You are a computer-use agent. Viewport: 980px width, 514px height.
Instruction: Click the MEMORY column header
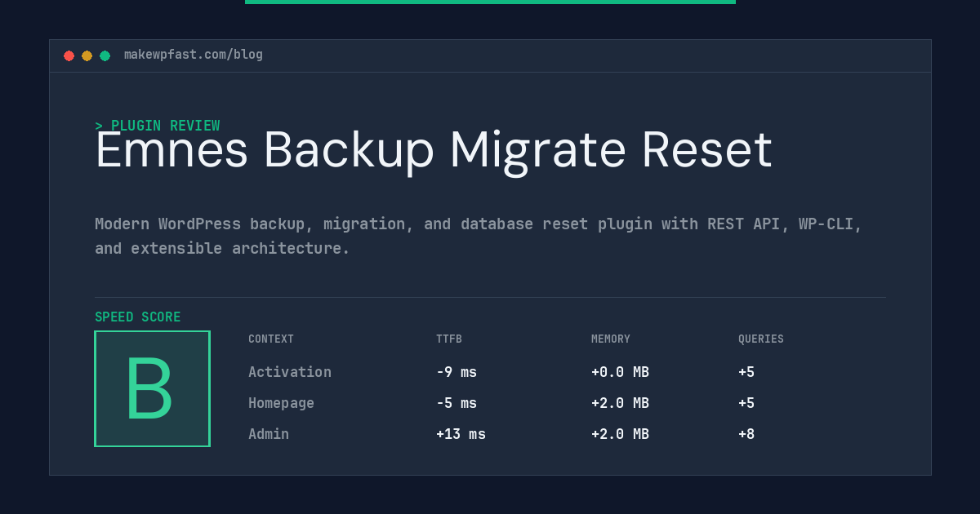(611, 339)
